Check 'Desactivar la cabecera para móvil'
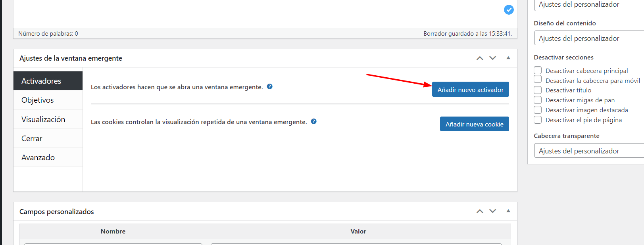 point(538,79)
